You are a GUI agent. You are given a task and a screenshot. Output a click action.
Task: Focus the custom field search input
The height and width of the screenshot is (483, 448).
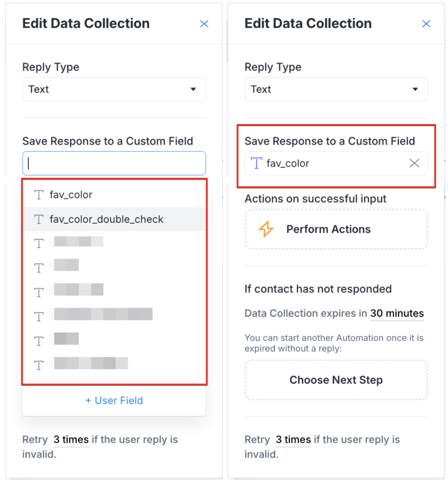(x=114, y=163)
